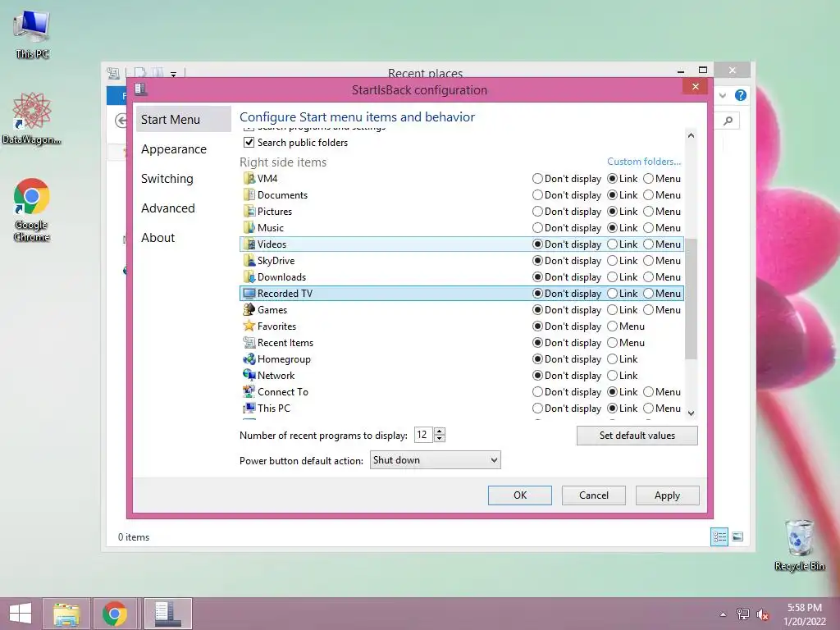Viewport: 840px width, 630px height.
Task: Click the Favorites star icon
Action: click(249, 326)
